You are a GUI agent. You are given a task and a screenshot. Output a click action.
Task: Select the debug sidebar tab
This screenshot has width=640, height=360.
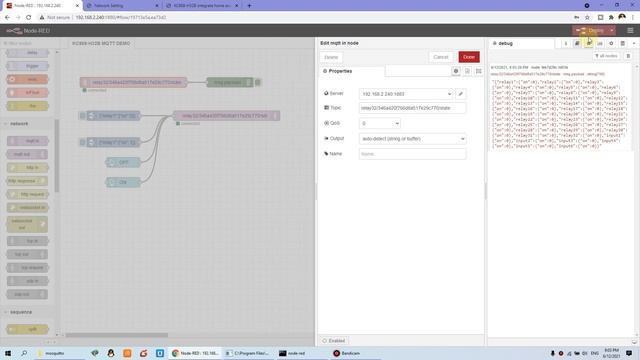point(522,43)
